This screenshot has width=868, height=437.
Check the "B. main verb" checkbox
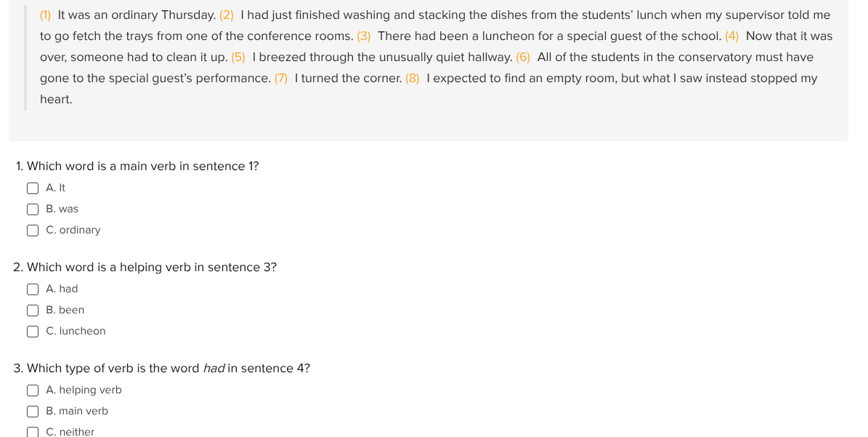click(x=33, y=412)
